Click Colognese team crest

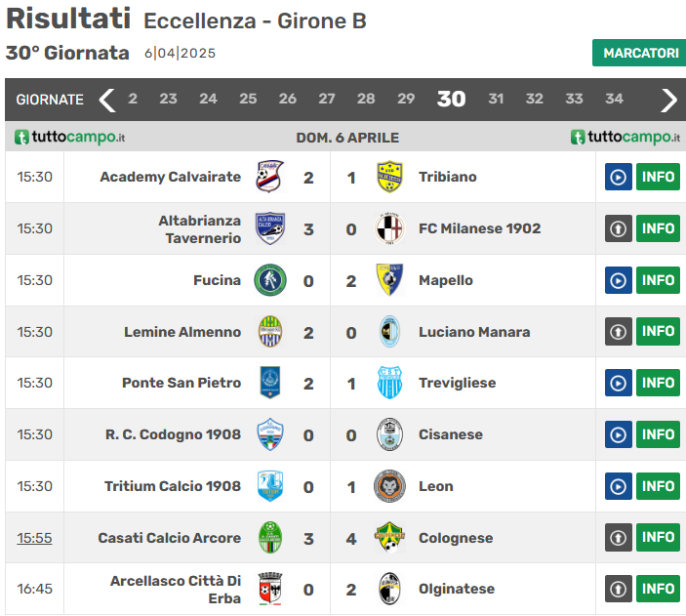pyautogui.click(x=390, y=538)
